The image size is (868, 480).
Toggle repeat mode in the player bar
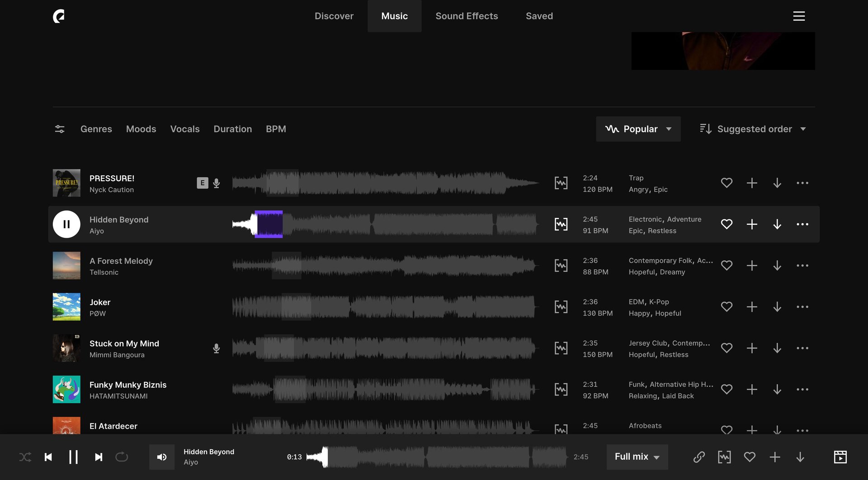coord(121,457)
